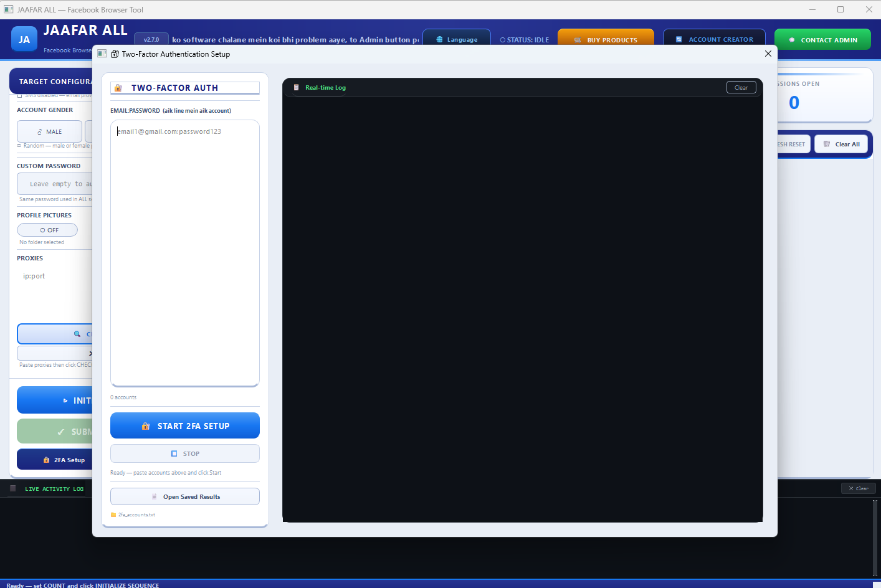Click the lock icon in the dialog title bar
This screenshot has width=881, height=588.
pyautogui.click(x=115, y=54)
